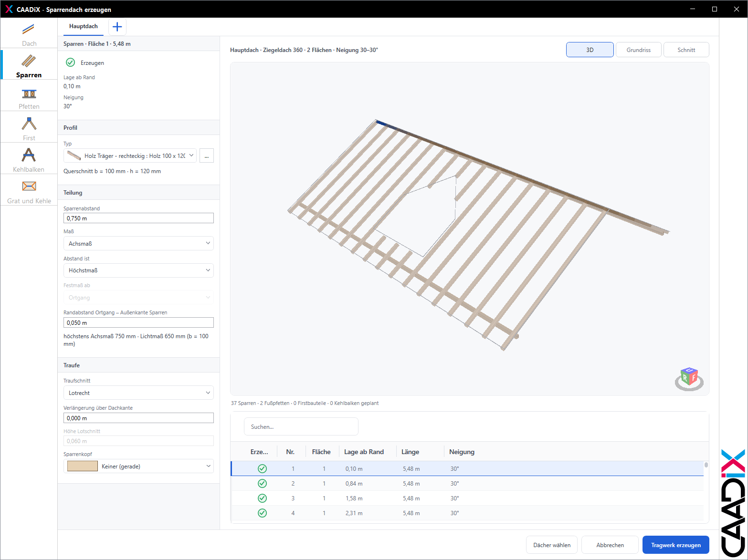Sort table by Länge column header
Viewport: 748px width, 560px height.
tap(411, 452)
